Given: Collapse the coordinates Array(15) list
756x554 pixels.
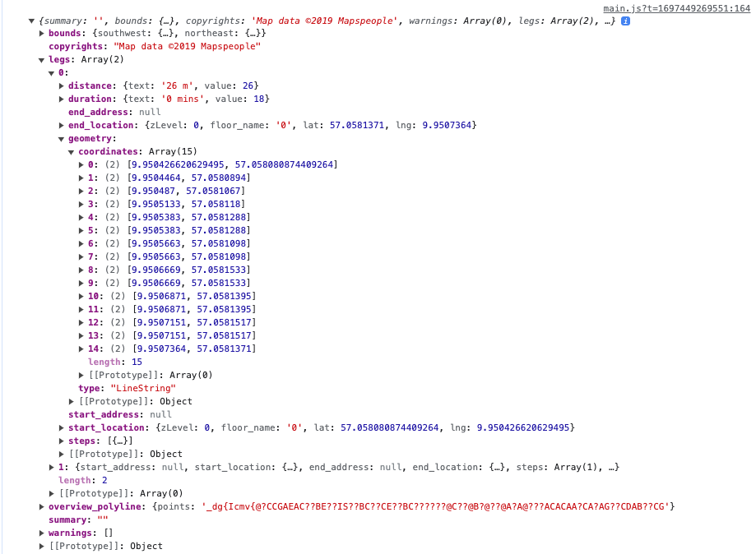Looking at the screenshot, I should point(72,152).
